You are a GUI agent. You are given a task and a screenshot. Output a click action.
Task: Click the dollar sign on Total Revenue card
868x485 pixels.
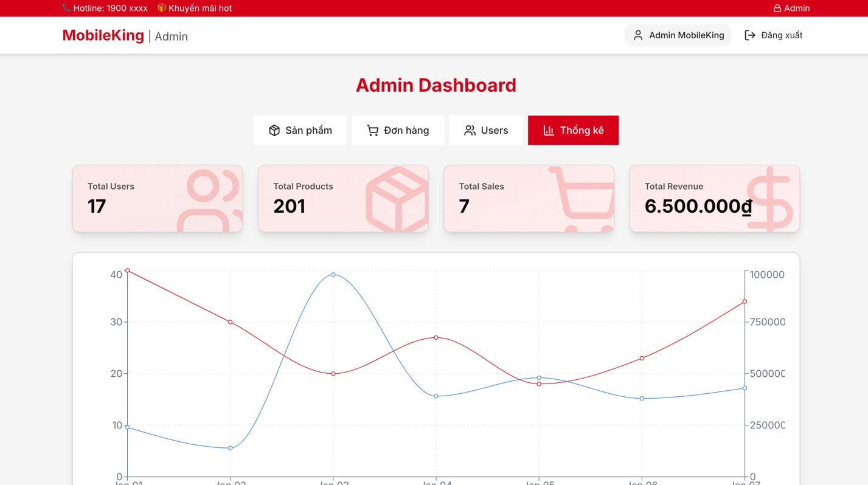point(769,198)
